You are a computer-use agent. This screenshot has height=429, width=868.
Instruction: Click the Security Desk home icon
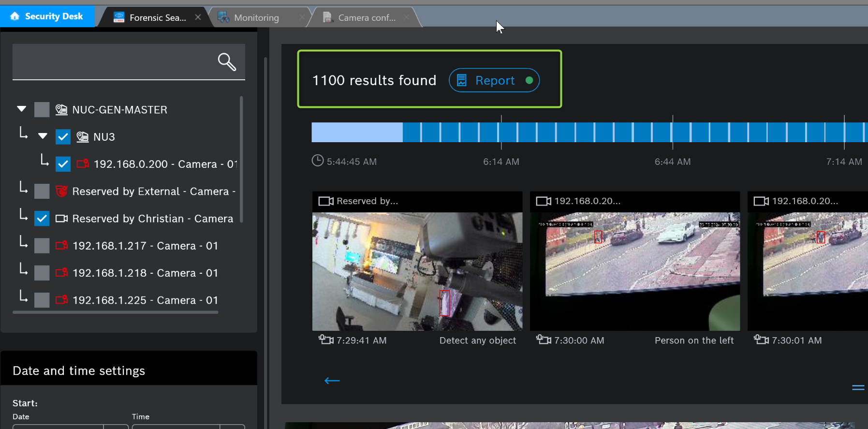pos(15,16)
